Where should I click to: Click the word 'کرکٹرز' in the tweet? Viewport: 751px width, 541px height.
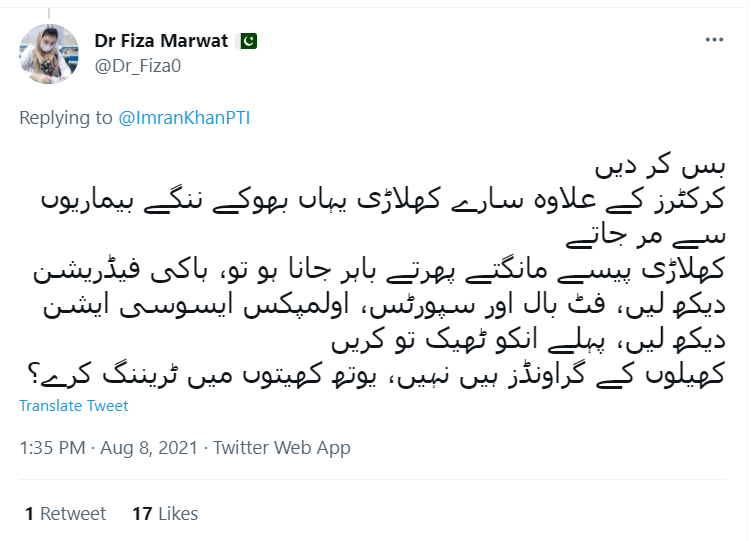click(x=689, y=196)
